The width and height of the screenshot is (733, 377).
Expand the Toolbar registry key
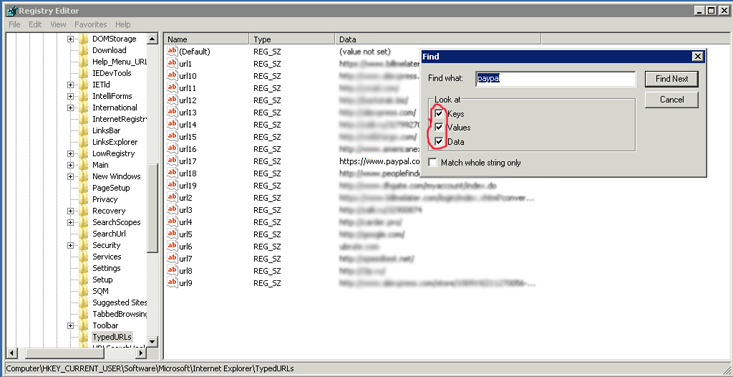click(70, 326)
